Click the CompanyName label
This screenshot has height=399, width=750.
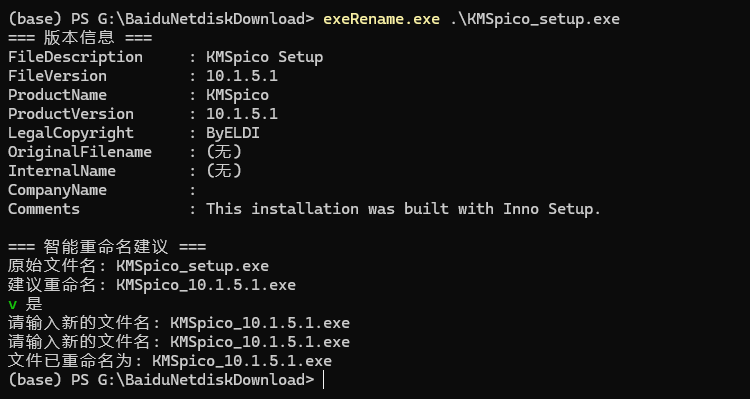pyautogui.click(x=57, y=190)
